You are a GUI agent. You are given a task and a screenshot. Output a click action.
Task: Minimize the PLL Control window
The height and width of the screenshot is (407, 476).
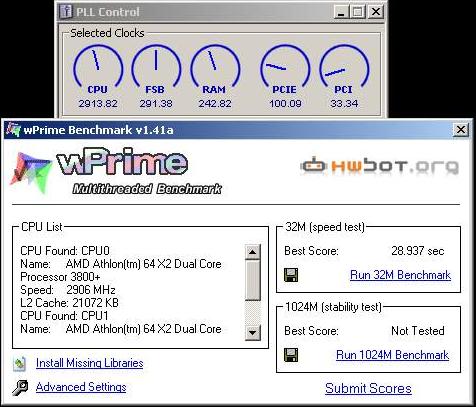click(341, 12)
